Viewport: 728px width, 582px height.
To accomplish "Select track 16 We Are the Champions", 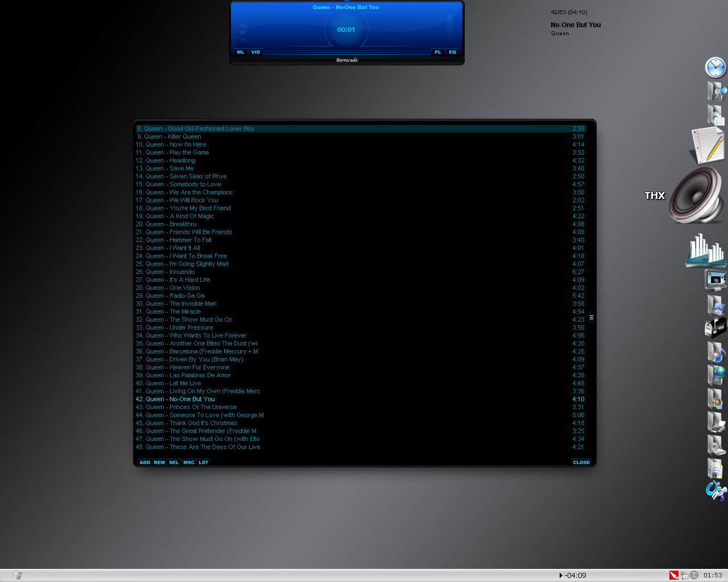I will pos(361,192).
